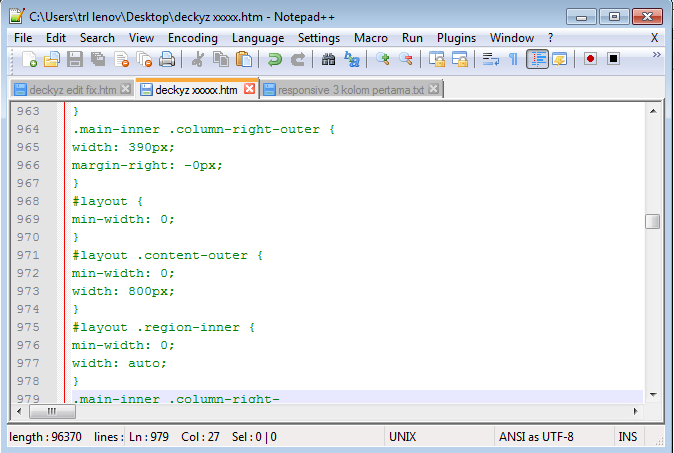Close the deckyz edit fix.htm tab
The height and width of the screenshot is (453, 674).
click(x=126, y=89)
